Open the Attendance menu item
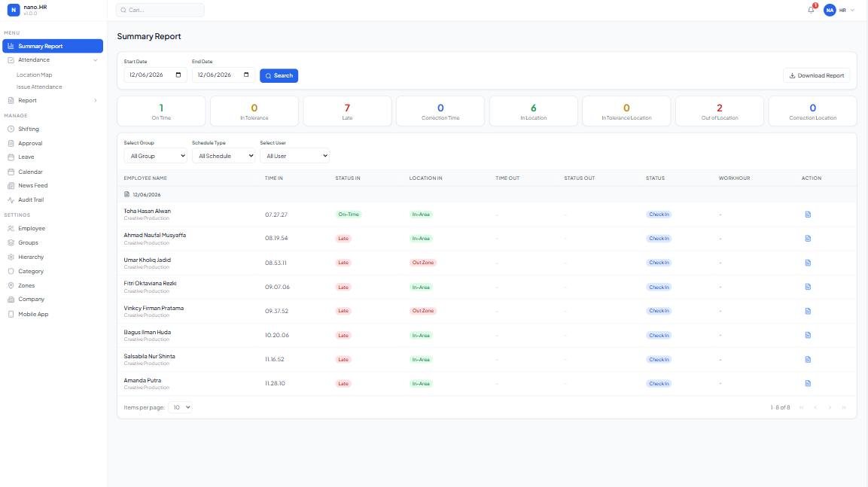 click(x=53, y=59)
